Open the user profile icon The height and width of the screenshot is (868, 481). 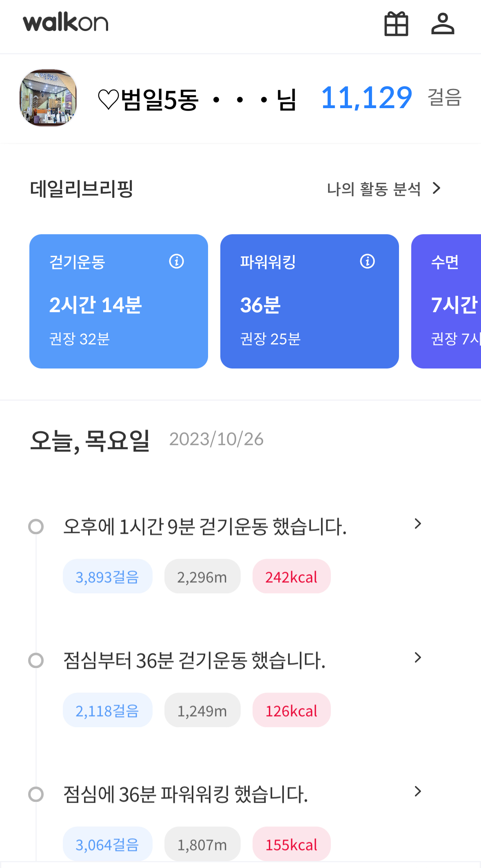tap(443, 24)
